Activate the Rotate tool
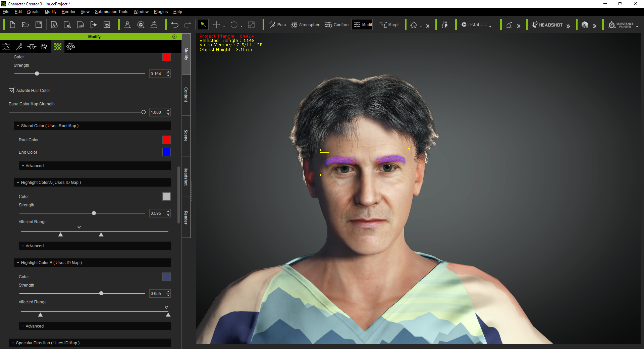644x349 pixels. pyautogui.click(x=234, y=25)
